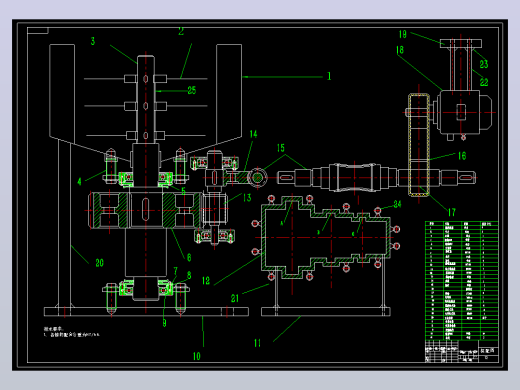Click the technical requirements note text

(71, 332)
